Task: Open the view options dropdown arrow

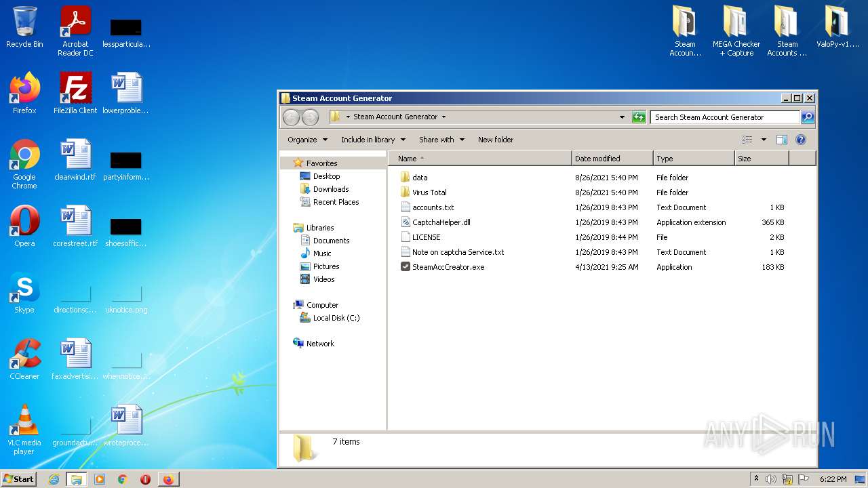Action: tap(764, 140)
